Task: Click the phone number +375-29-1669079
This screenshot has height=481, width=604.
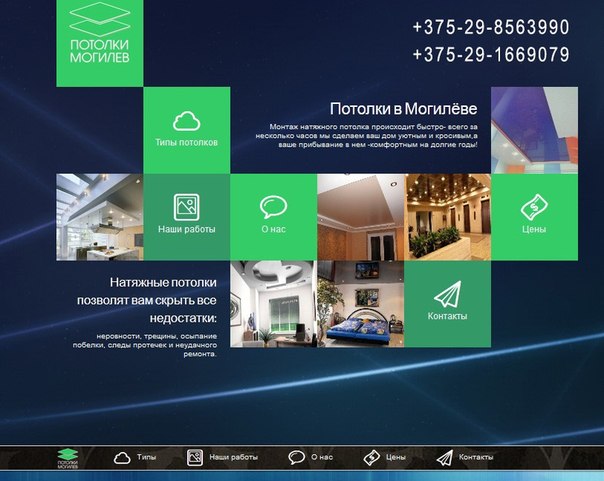Action: [491, 54]
